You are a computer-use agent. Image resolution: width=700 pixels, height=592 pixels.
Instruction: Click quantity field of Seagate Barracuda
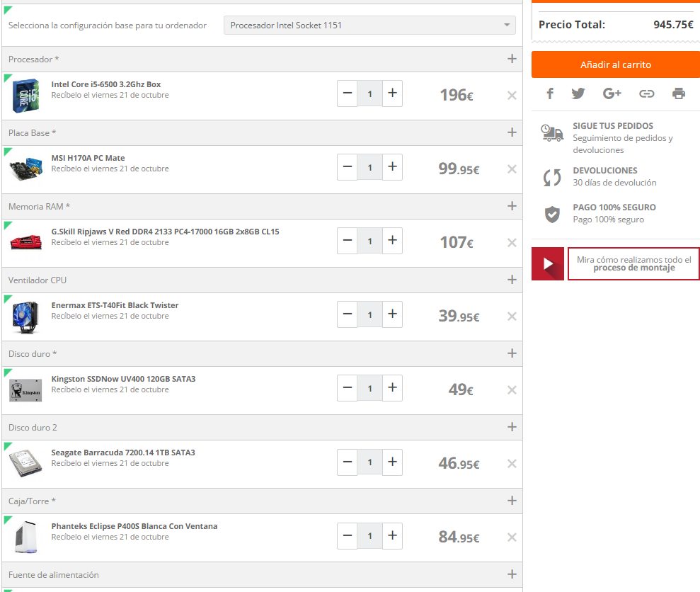pyautogui.click(x=369, y=462)
